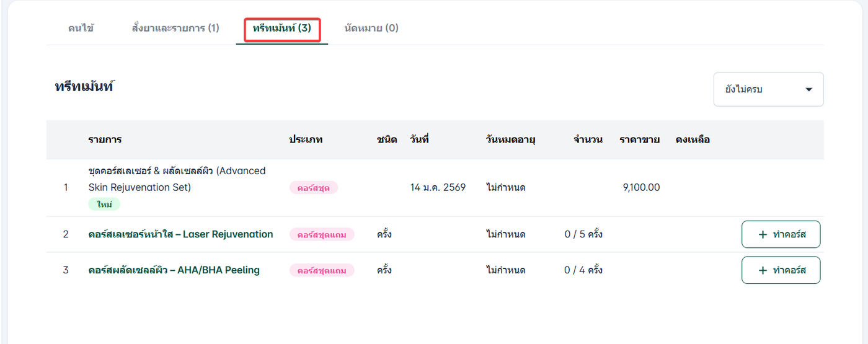Click the green ใหม่ badge
This screenshot has height=344, width=868.
click(x=104, y=204)
